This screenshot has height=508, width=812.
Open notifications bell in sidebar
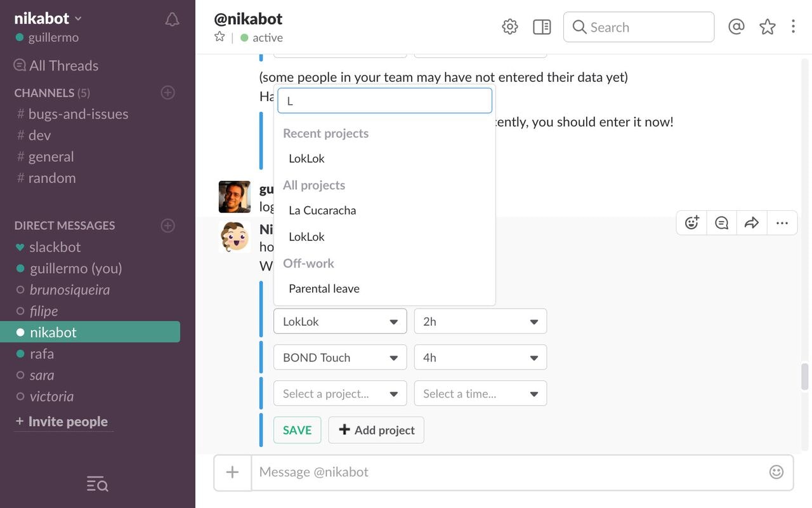[172, 20]
